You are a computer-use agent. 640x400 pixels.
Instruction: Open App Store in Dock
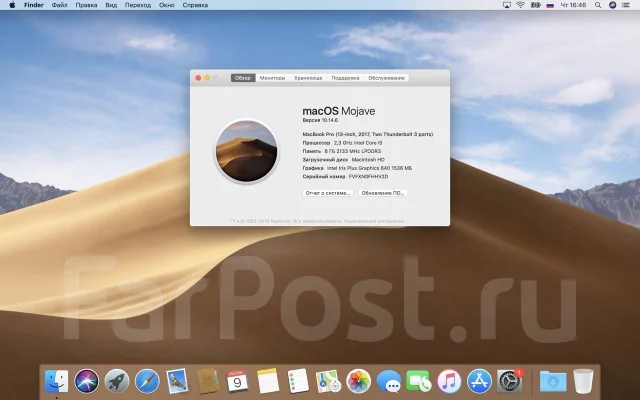(479, 381)
